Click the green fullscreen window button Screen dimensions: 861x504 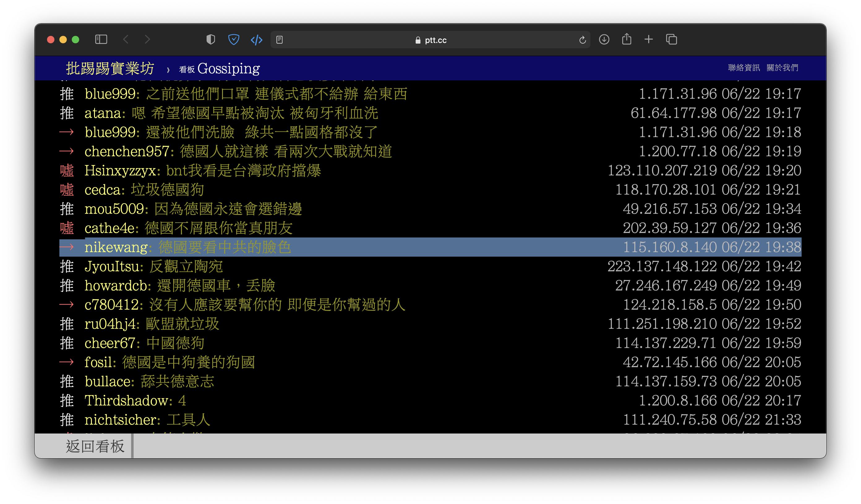click(x=75, y=40)
